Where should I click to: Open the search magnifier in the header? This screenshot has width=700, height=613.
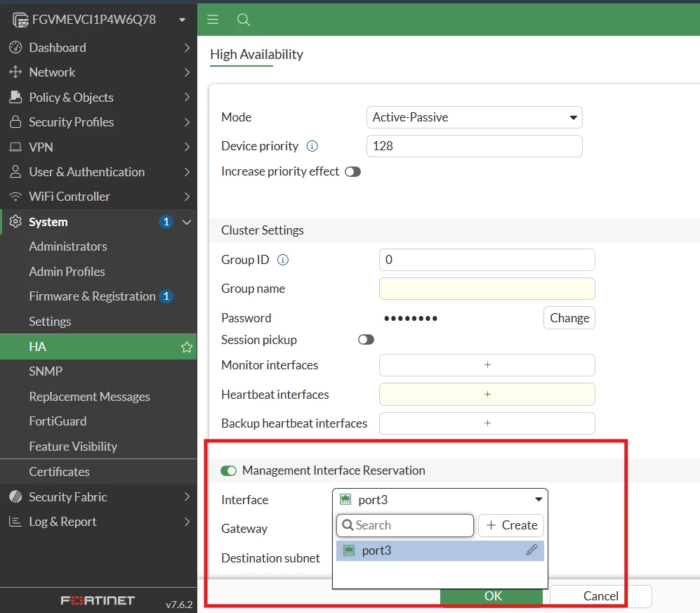tap(244, 20)
